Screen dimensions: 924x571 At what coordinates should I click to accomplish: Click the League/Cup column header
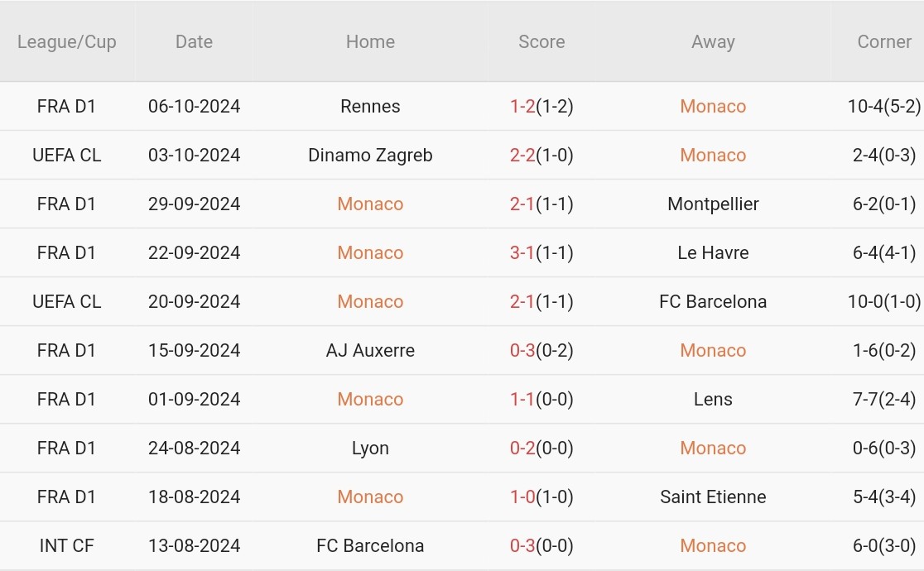tap(66, 41)
